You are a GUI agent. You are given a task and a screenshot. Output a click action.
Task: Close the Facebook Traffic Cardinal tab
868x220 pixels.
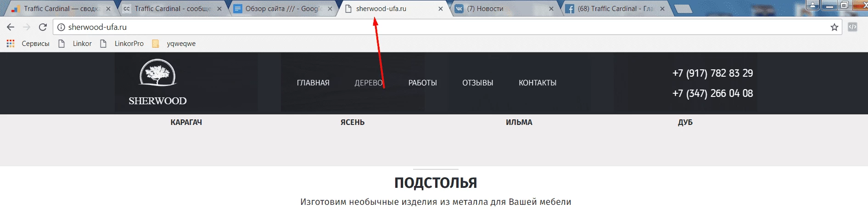pos(662,9)
